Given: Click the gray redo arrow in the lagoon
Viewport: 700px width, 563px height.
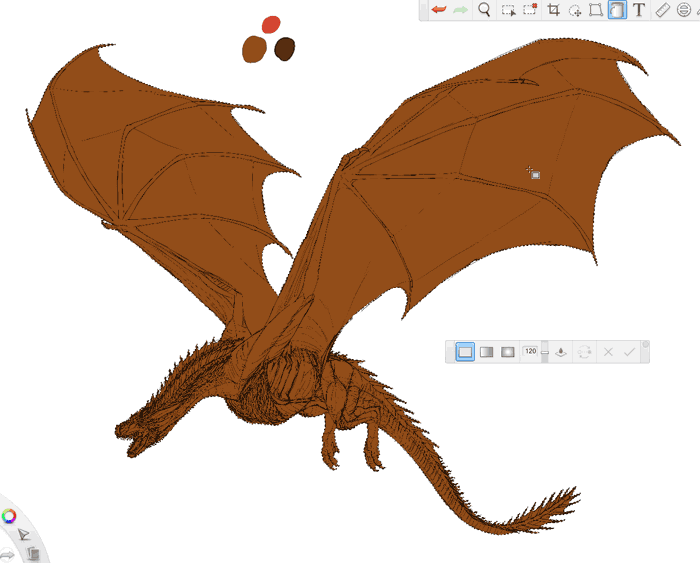Looking at the screenshot, I should pos(7,555).
